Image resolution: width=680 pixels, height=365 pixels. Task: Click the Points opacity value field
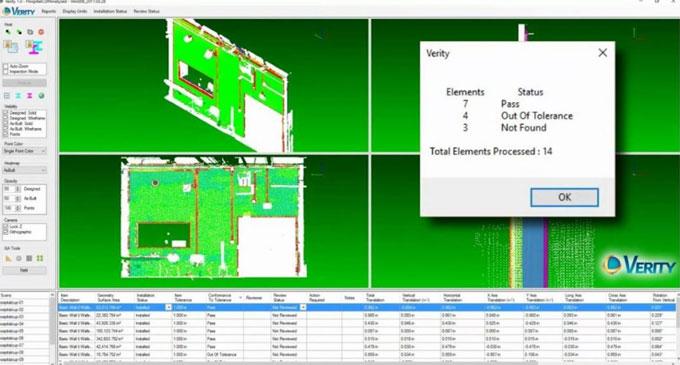click(10, 208)
